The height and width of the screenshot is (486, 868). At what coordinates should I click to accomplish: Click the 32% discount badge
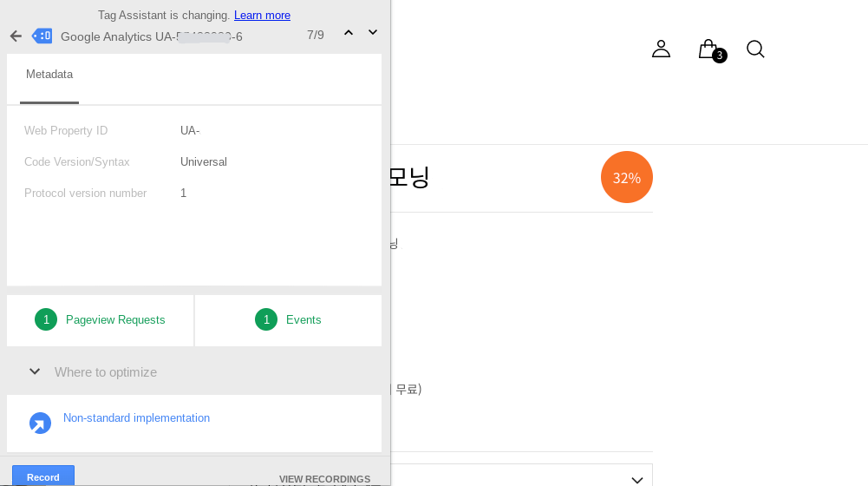[627, 177]
